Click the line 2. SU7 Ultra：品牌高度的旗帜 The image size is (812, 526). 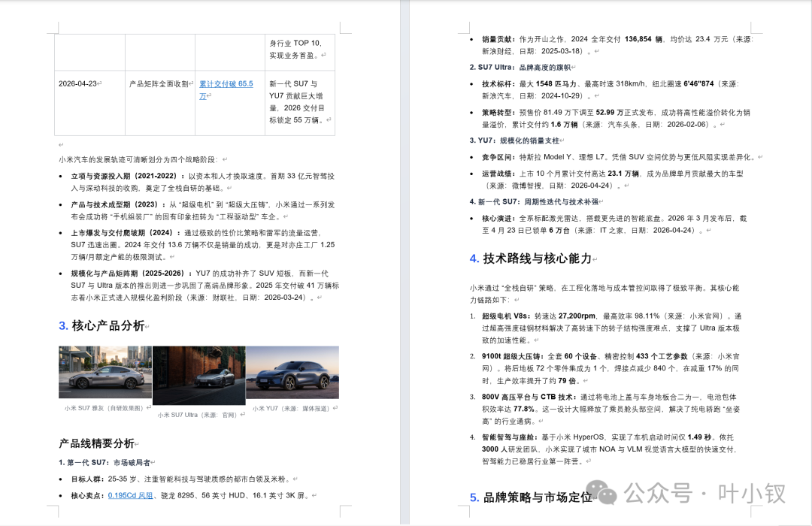pyautogui.click(x=520, y=68)
